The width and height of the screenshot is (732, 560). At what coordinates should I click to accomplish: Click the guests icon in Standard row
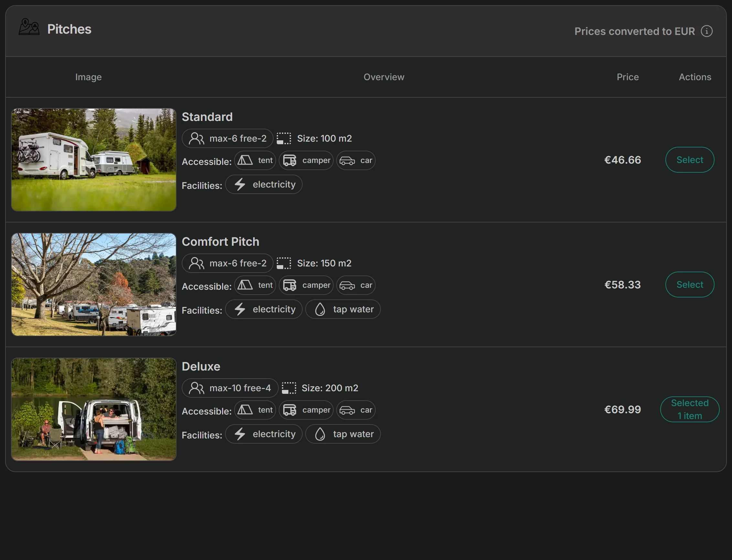click(x=196, y=138)
